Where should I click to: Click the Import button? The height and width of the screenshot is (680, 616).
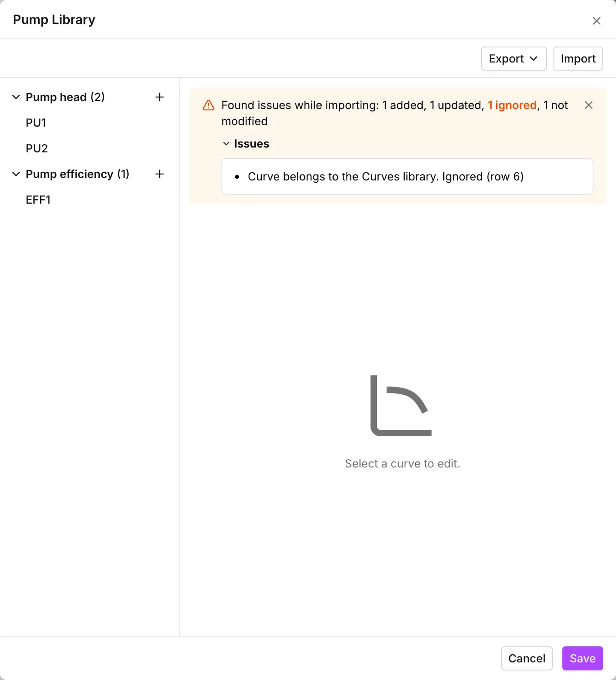(x=578, y=59)
